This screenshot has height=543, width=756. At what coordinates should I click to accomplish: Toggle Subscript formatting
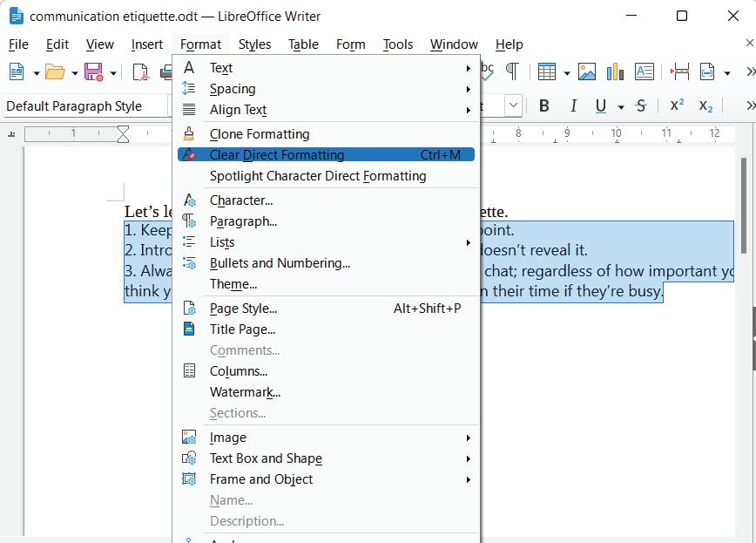705,106
